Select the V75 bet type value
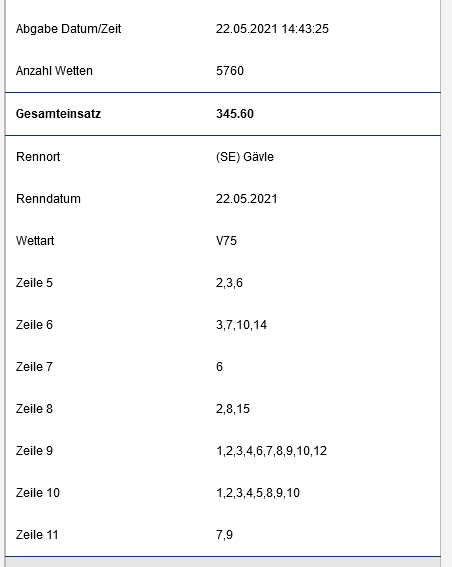 pos(226,241)
